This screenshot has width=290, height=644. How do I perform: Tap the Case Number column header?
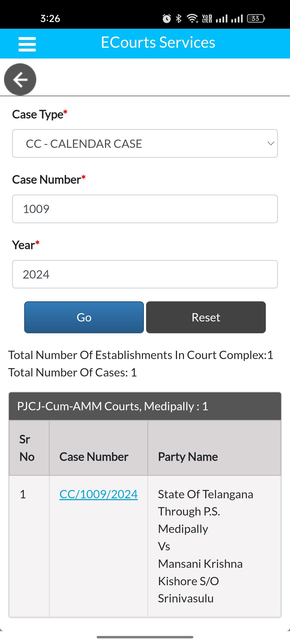pyautogui.click(x=94, y=457)
